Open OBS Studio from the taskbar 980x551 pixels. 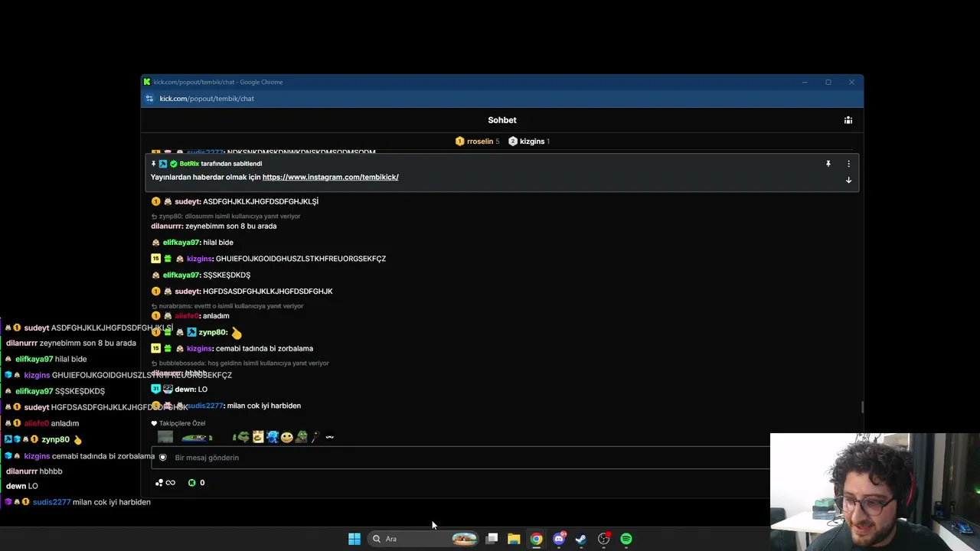[604, 539]
